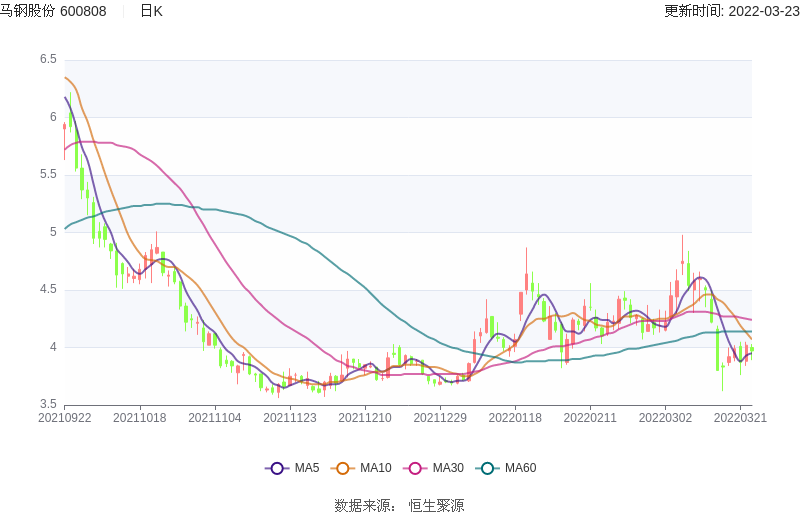Toggle the MA10 series via its text label
Viewport: 800px width, 517px height.
(x=376, y=468)
